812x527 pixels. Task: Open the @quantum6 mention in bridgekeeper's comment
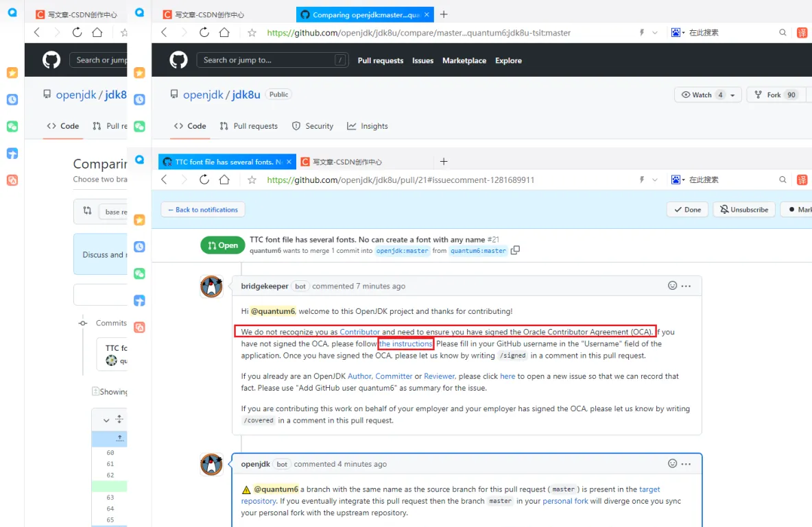(x=273, y=312)
